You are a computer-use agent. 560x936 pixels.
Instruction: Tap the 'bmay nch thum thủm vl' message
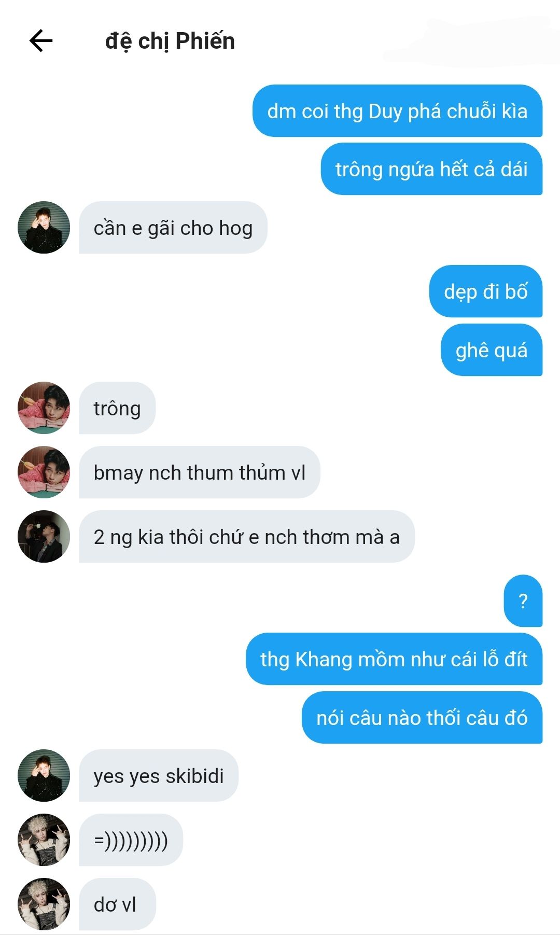pyautogui.click(x=200, y=472)
